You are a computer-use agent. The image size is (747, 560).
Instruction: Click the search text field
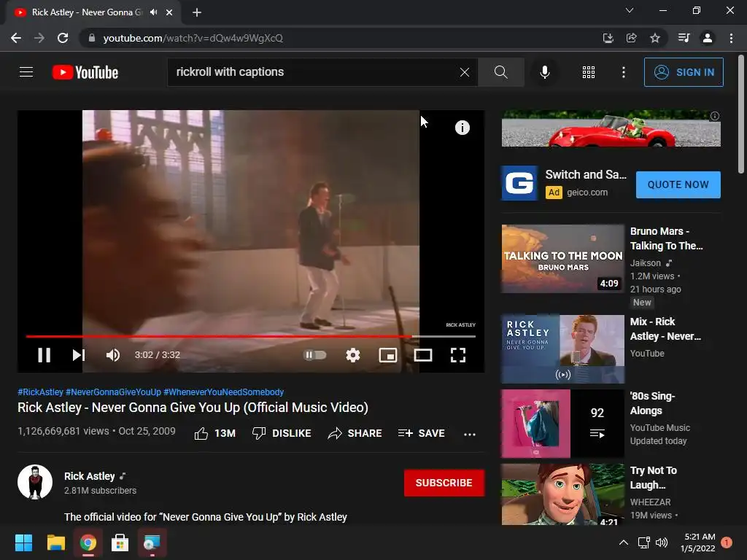pos(314,72)
